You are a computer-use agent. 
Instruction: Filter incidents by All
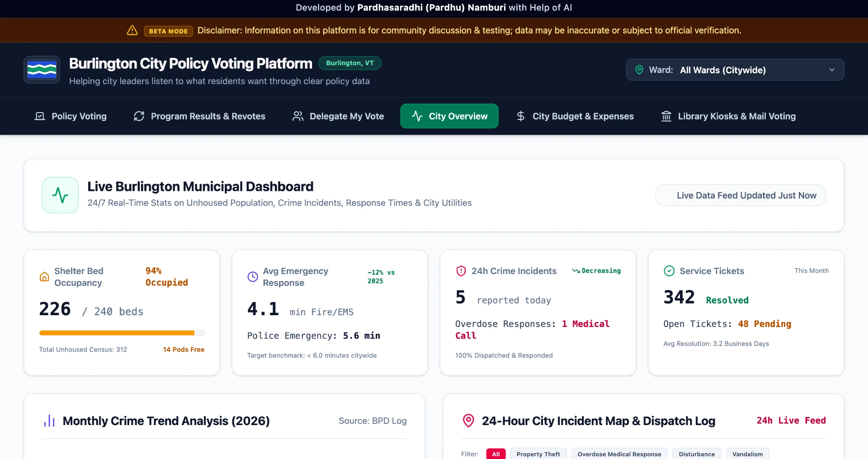click(496, 454)
